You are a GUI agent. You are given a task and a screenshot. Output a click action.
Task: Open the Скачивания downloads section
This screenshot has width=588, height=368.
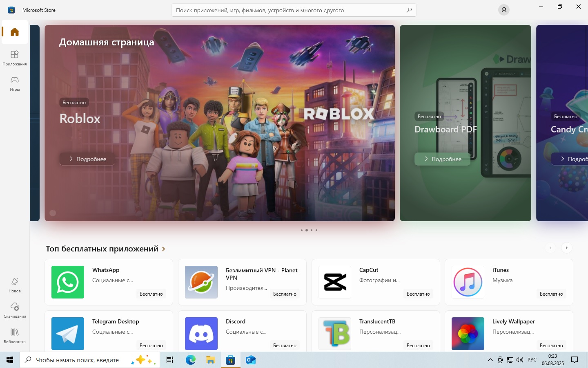tap(15, 310)
